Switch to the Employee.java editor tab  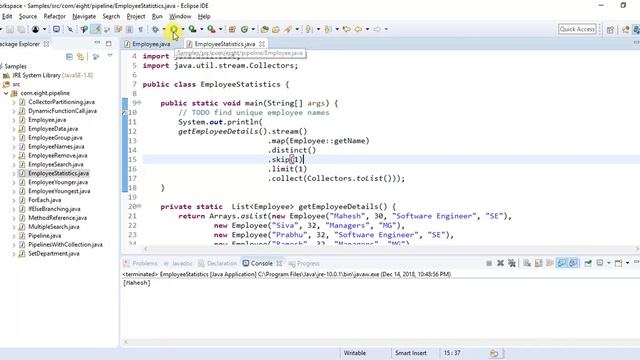coord(151,44)
